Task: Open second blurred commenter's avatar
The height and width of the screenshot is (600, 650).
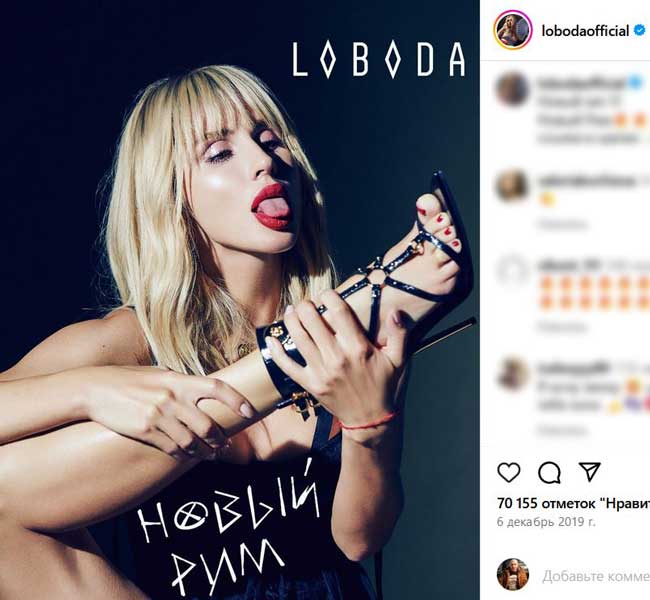Action: coord(513,185)
